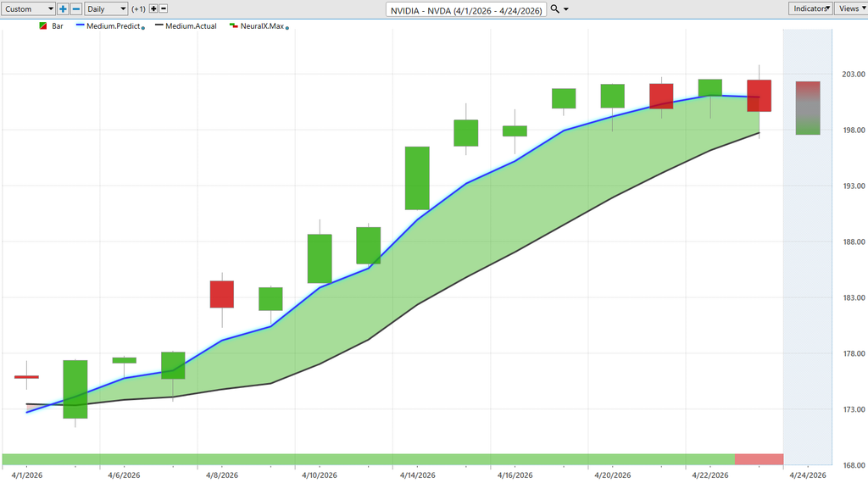868x483 pixels.
Task: Click the 4/24/2026 date axis label
Action: (808, 475)
